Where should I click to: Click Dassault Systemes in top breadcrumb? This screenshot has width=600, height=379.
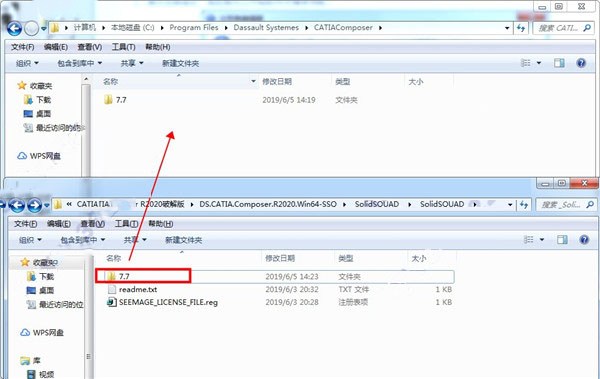[x=266, y=28]
